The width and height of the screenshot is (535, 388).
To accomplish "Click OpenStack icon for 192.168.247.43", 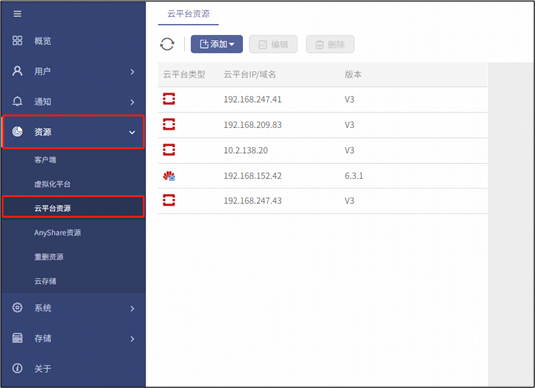I will [169, 200].
